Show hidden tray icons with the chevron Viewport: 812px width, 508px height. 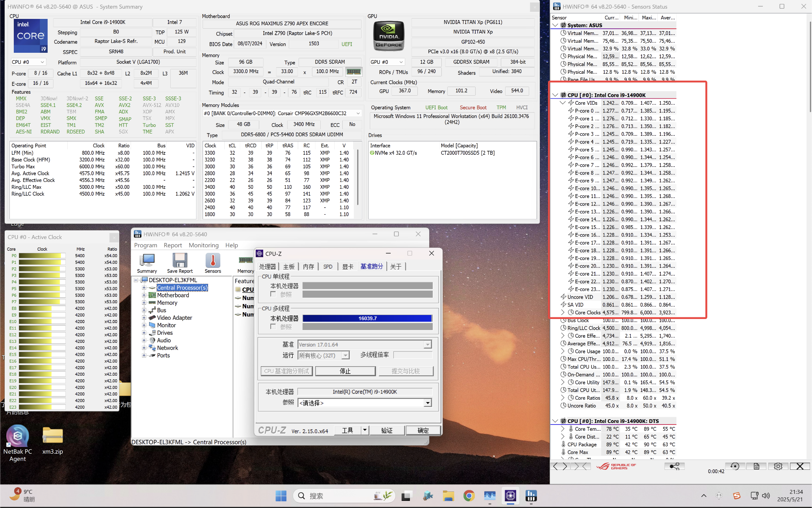704,496
